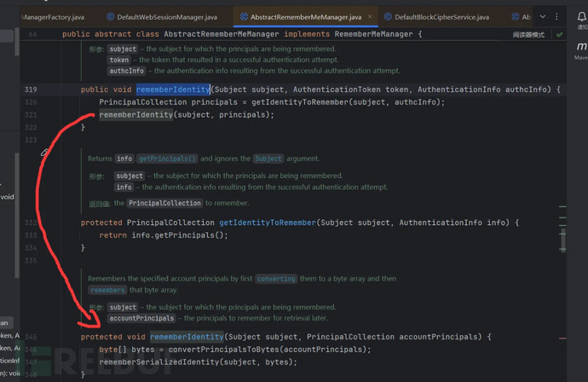Screen dimensions: 588x382
Task: Open the notifications bell icon
Action: click(581, 14)
